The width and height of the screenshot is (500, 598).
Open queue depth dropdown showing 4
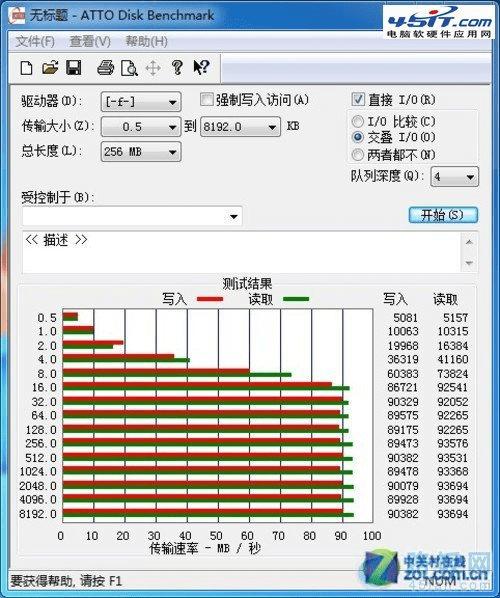(x=454, y=177)
